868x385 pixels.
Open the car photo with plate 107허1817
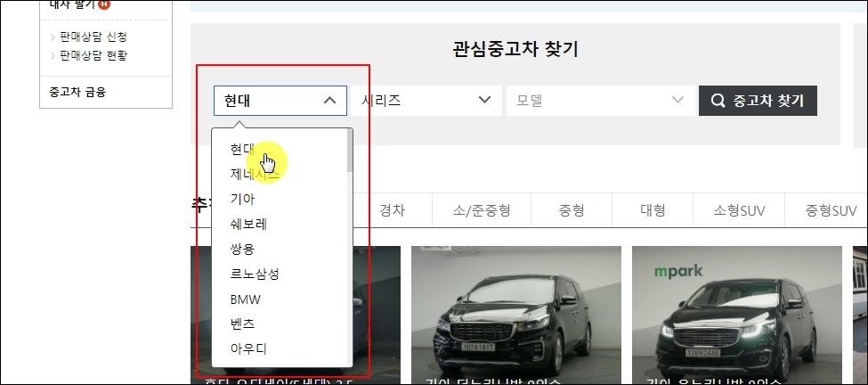(x=516, y=315)
